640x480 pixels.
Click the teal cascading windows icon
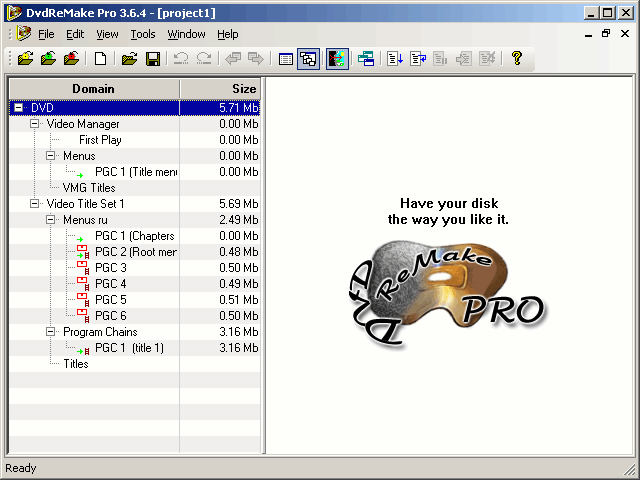tap(366, 59)
